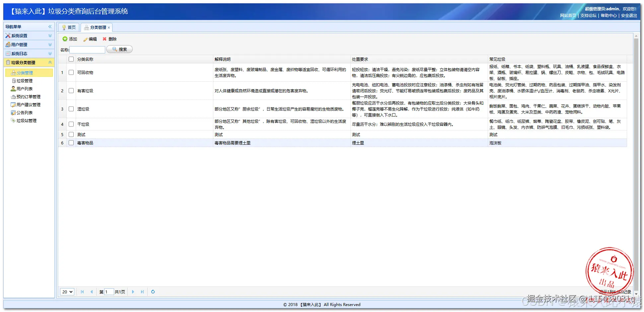Toggle the select-all header checkbox

pyautogui.click(x=71, y=59)
